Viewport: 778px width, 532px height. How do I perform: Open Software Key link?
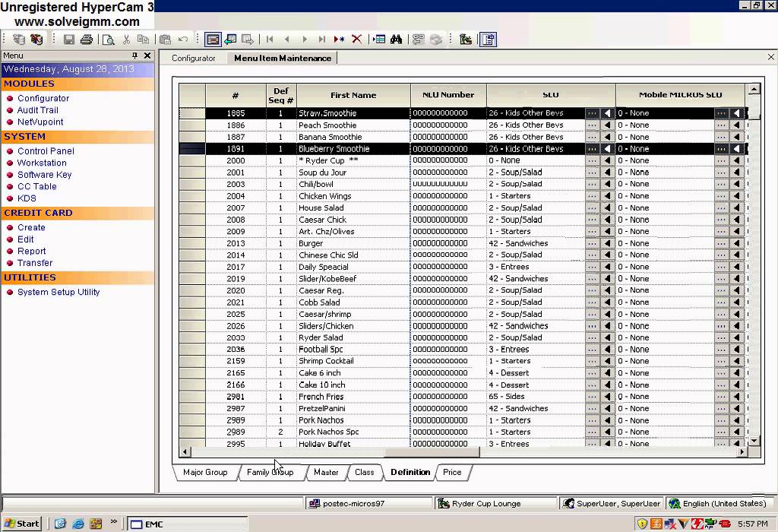[x=44, y=175]
